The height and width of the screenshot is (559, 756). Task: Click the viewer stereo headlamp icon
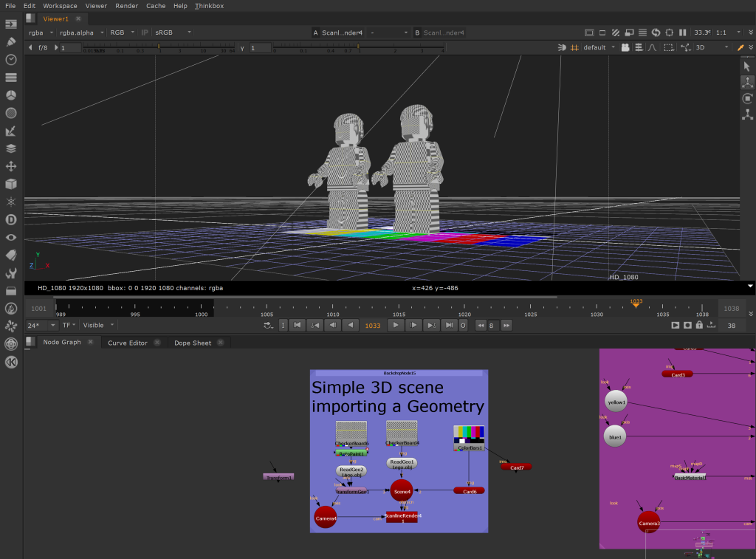[562, 47]
